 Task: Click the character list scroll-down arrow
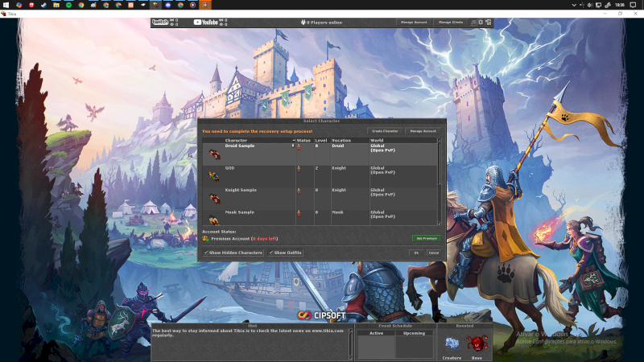(439, 224)
